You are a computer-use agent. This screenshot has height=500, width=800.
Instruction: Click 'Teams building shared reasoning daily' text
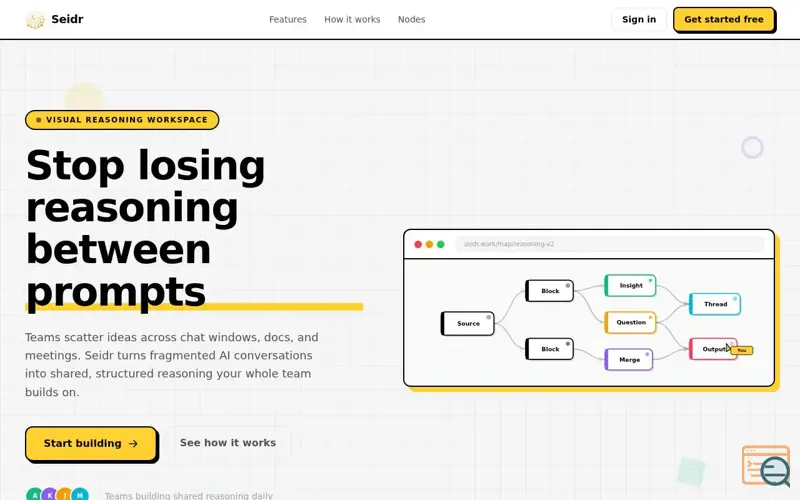click(x=189, y=495)
